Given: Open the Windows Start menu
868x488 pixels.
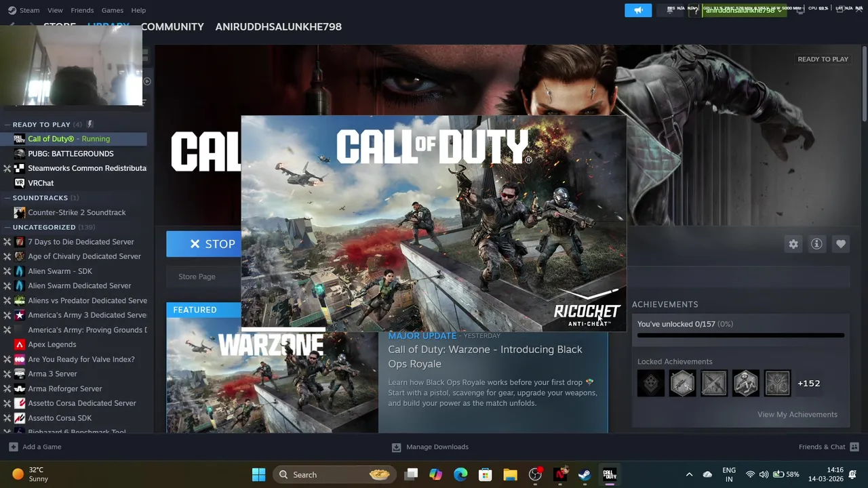Looking at the screenshot, I should 258,474.
